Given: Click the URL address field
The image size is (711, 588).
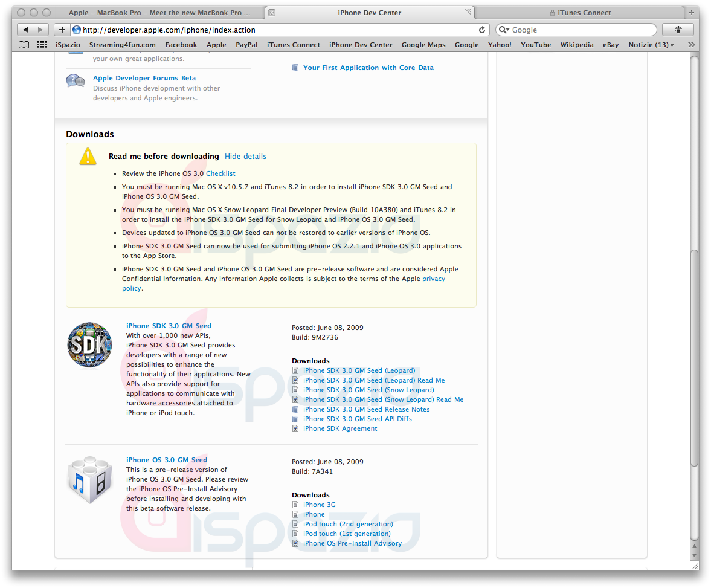Looking at the screenshot, I should click(280, 30).
